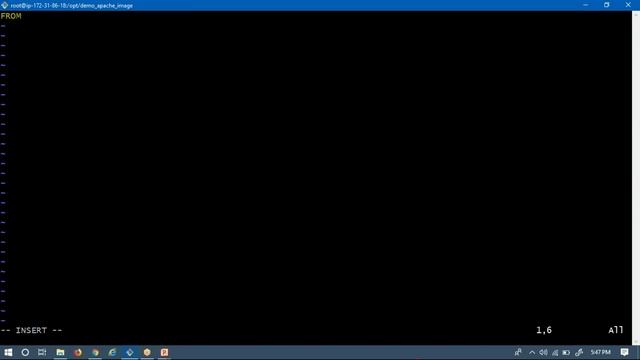Open the People icon in system tray
The width and height of the screenshot is (640, 360).
point(518,352)
